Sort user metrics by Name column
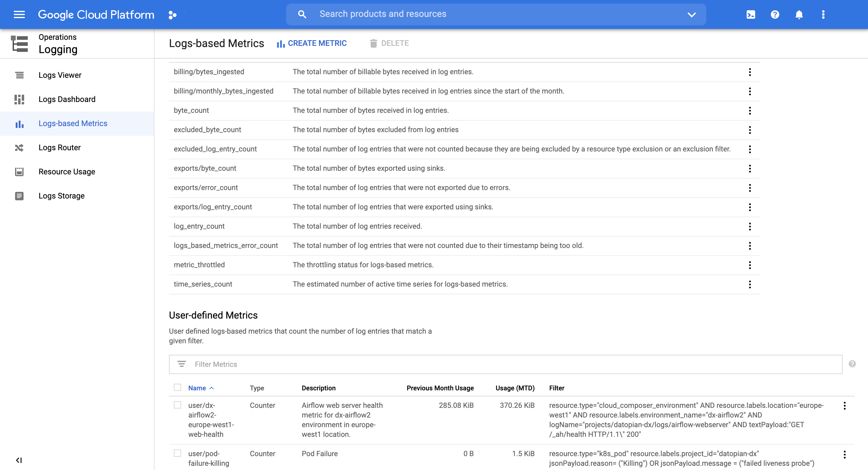 coord(197,388)
